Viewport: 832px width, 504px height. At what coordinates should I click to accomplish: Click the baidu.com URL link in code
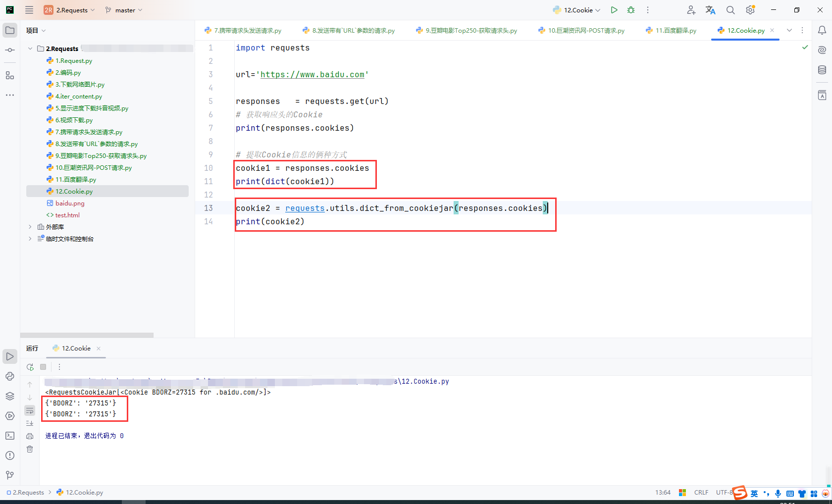click(x=312, y=74)
